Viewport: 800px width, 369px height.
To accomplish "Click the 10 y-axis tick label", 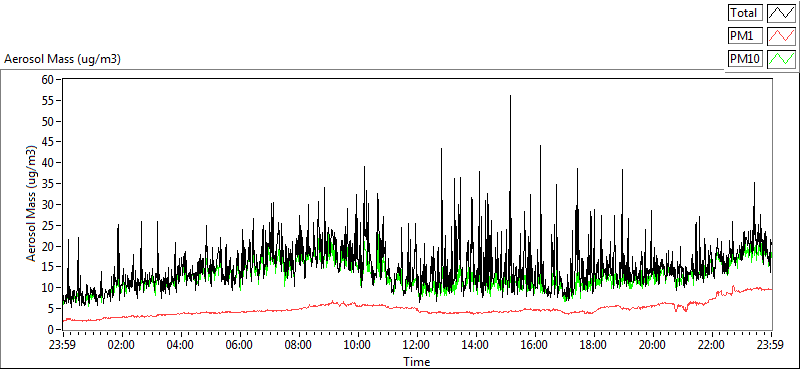I will coord(47,287).
